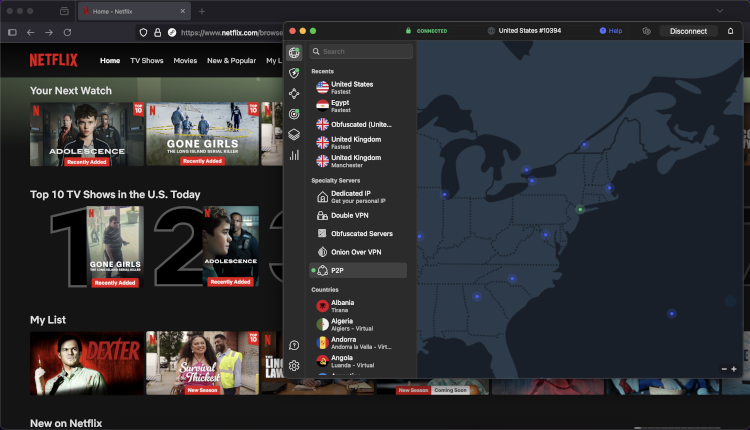Click the Egypt flag icon in Recents

(322, 106)
